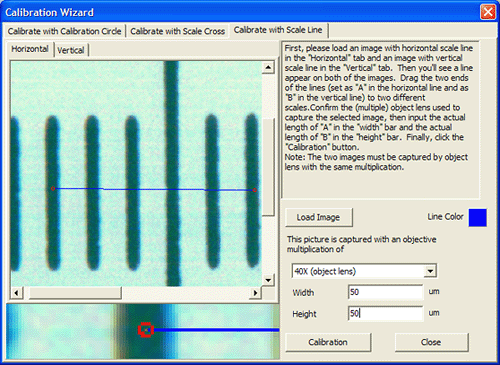Start the Calibration button
Image resolution: width=500 pixels, height=365 pixels.
point(328,342)
